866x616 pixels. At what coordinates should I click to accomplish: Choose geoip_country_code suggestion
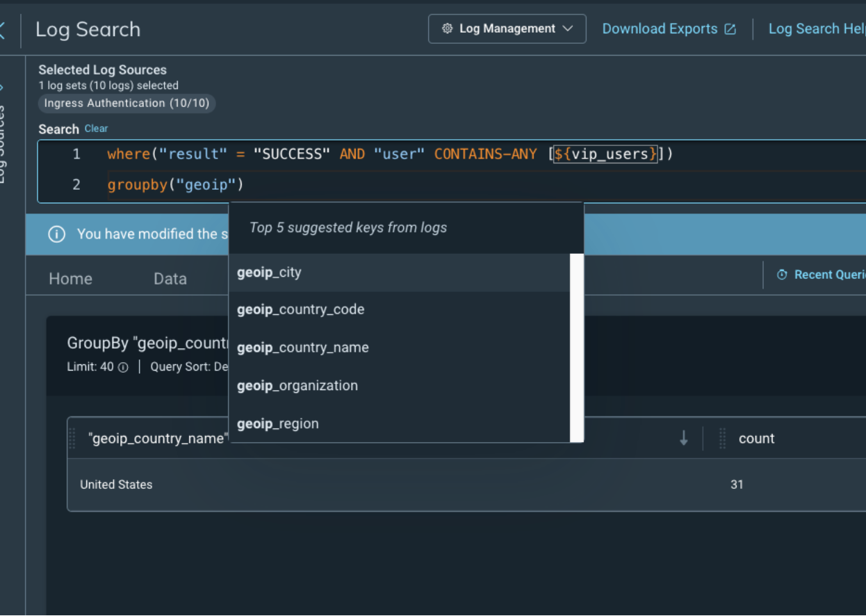coord(300,309)
